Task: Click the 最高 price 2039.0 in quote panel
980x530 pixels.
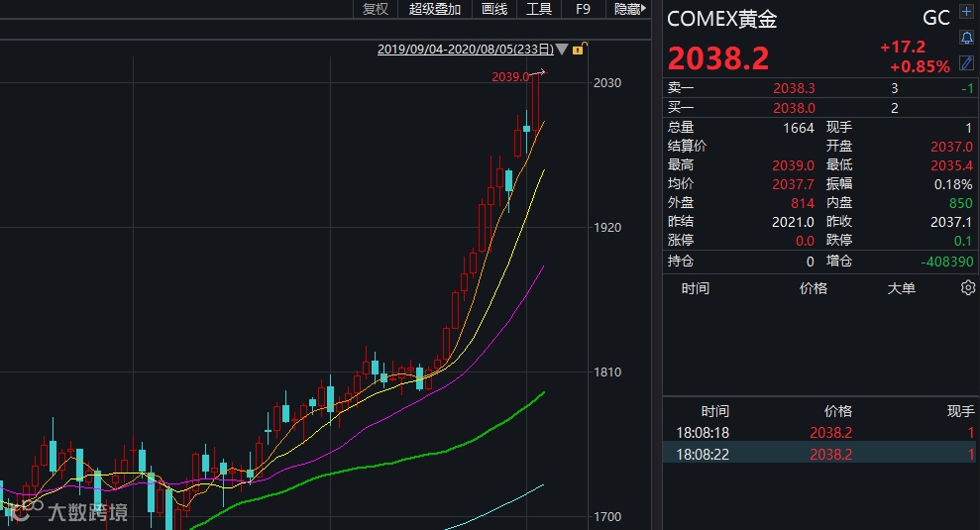Action: 793,165
